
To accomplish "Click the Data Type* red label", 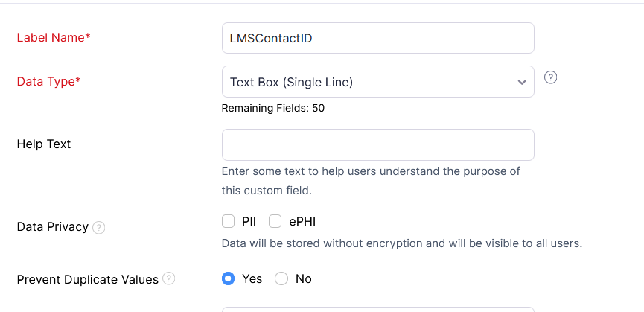I will [x=48, y=81].
